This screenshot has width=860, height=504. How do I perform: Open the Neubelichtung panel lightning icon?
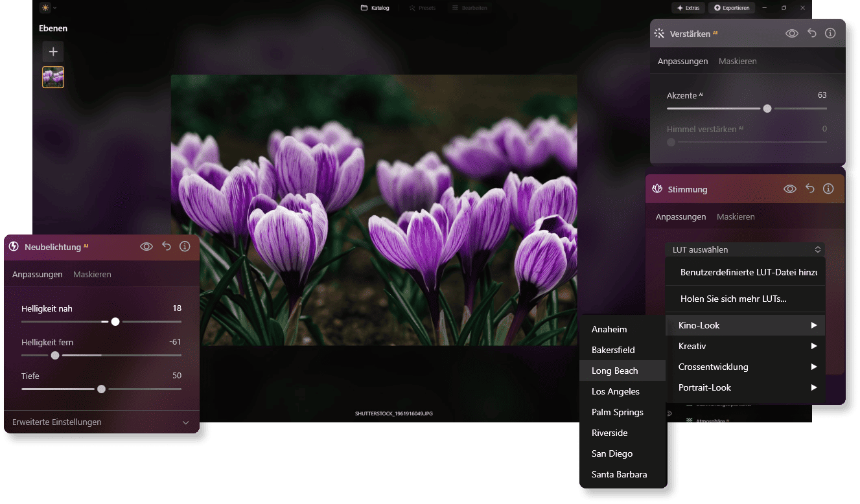click(13, 247)
